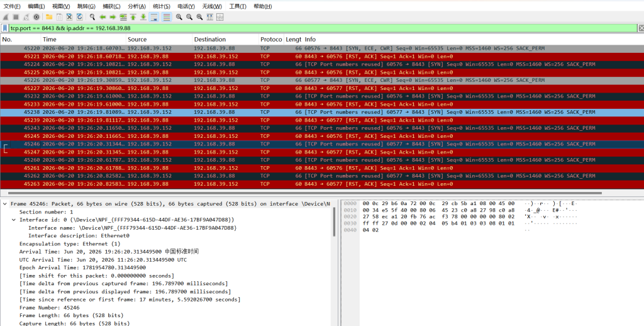This screenshot has width=644, height=326.
Task: Go forward to next packet in history
Action: pos(113,17)
